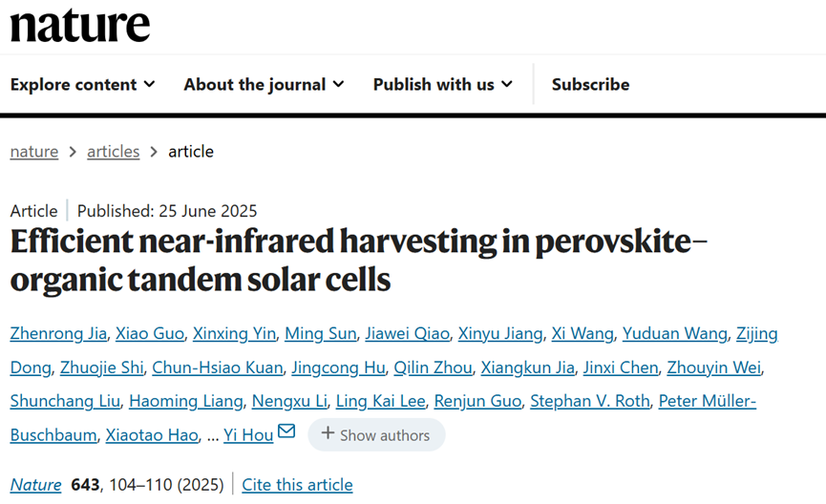826x504 pixels.
Task: Expand the Explore content menu
Action: [83, 84]
